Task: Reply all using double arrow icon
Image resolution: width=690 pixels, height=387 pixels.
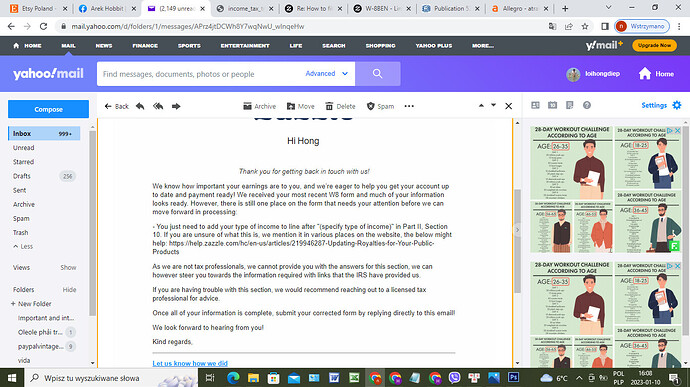Action: (158, 106)
